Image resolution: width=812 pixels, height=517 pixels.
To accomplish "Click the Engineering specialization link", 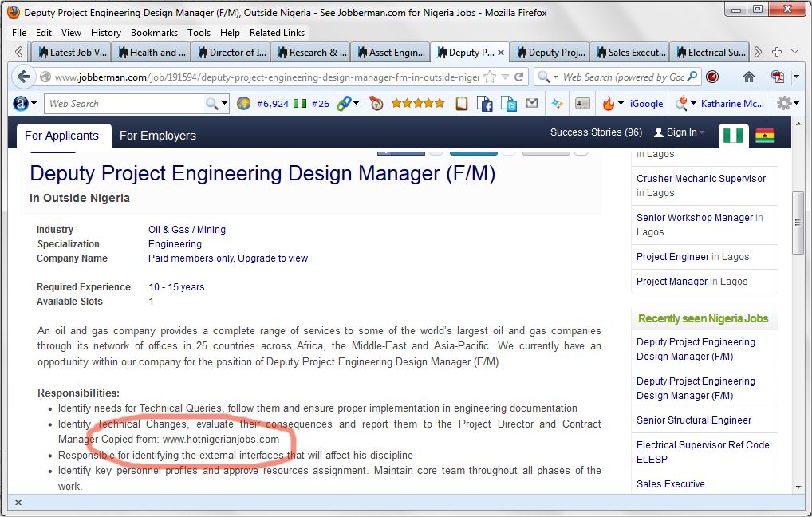I will 175,244.
